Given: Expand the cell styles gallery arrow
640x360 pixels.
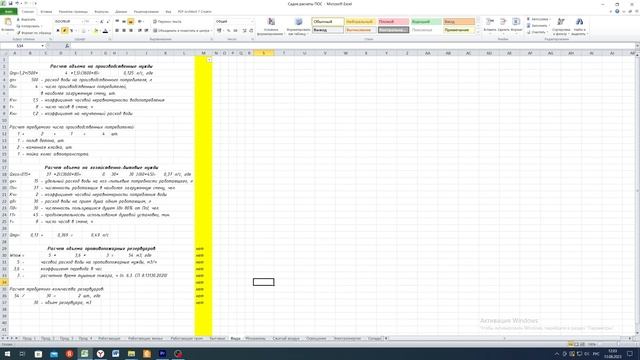Looking at the screenshot, I should [x=478, y=31].
